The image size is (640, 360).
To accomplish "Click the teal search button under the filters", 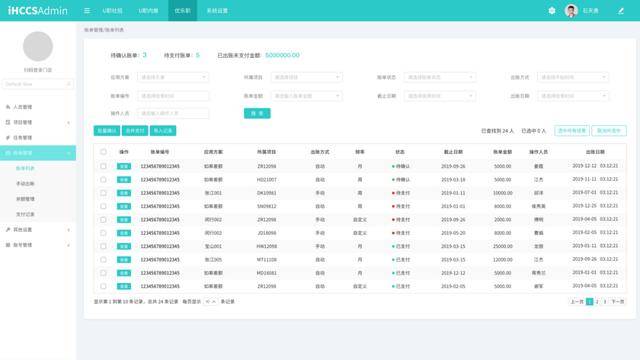I will [257, 113].
